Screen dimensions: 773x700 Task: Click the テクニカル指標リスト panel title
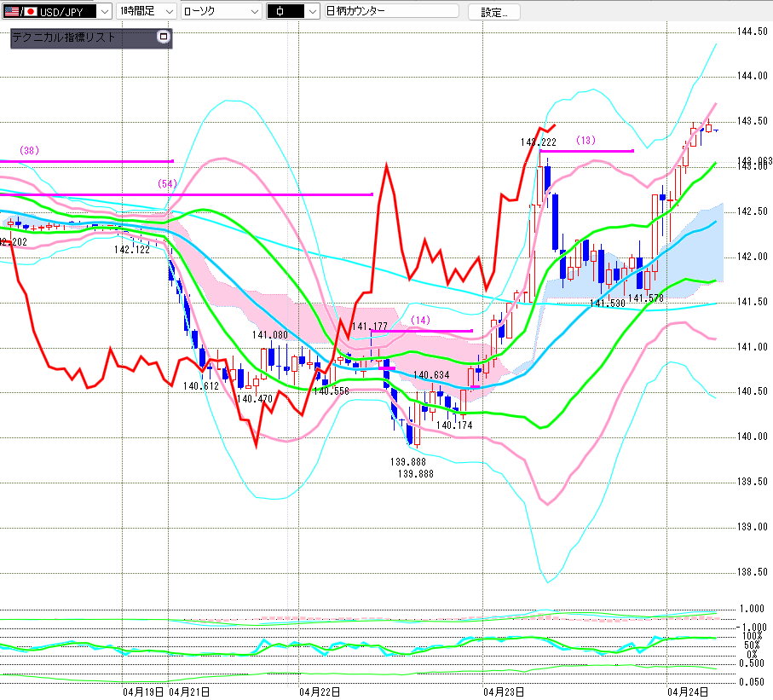[64, 37]
